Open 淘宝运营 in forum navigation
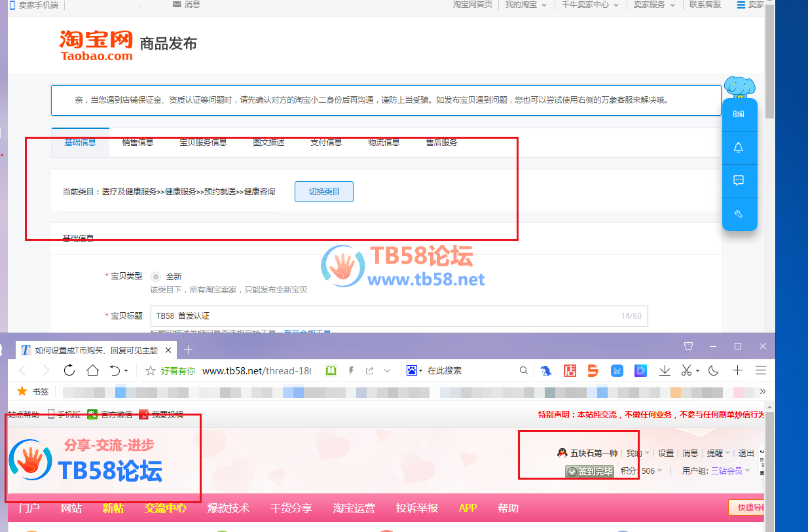This screenshot has width=808, height=532. (x=354, y=508)
